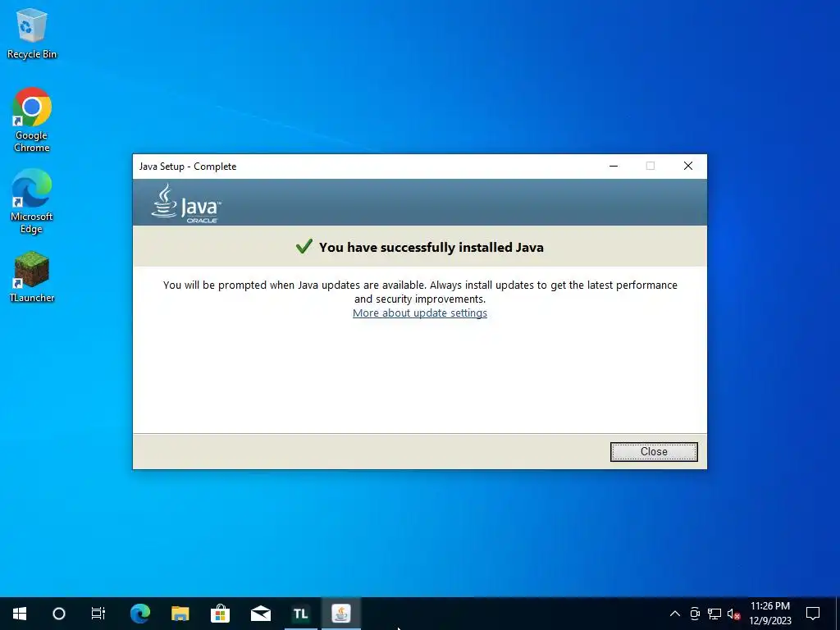
Task: Open the Recycle Bin desktop icon
Action: click(x=32, y=33)
